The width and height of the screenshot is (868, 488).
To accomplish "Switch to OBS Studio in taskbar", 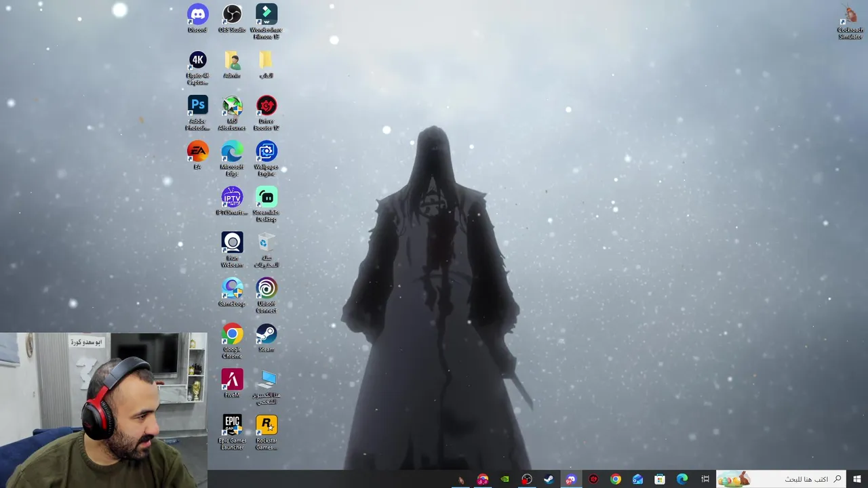I will (x=527, y=479).
